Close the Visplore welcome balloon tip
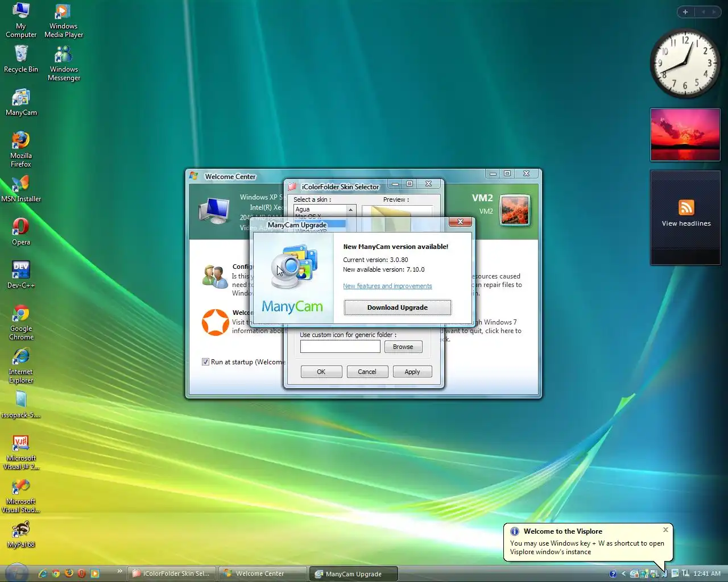Screen dimensions: 728x582 coord(665,530)
